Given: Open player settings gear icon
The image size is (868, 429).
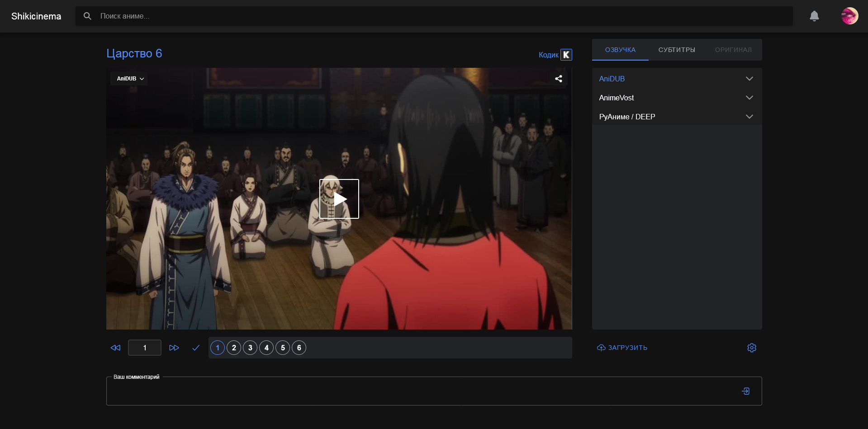Looking at the screenshot, I should pos(751,348).
